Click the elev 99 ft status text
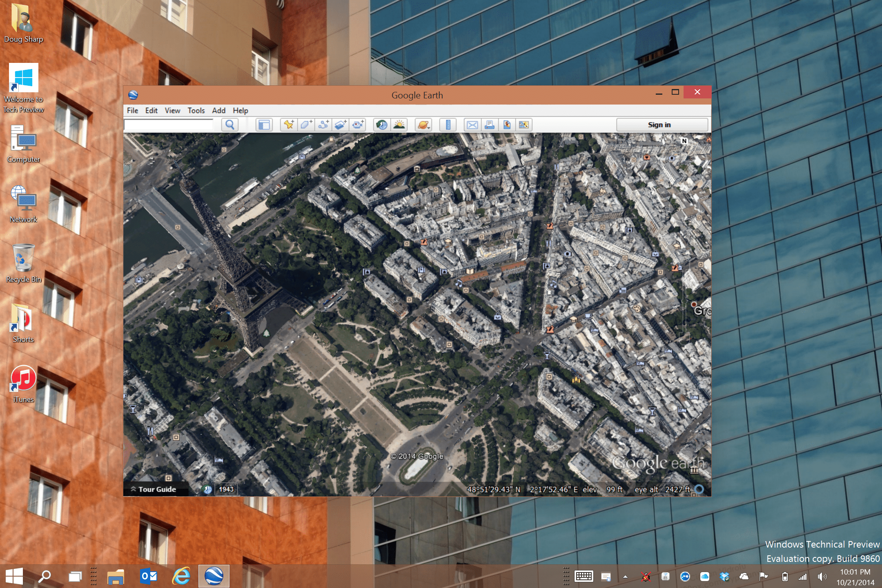882x588 pixels. pyautogui.click(x=602, y=489)
